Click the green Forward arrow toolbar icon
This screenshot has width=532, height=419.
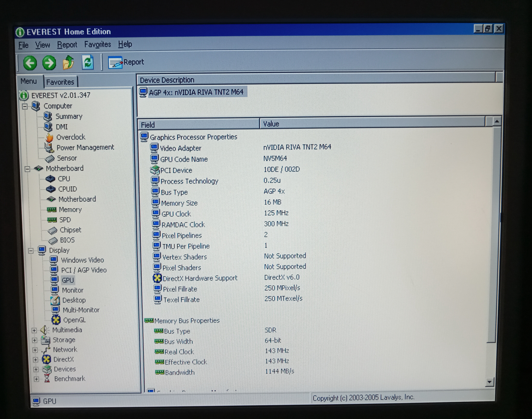tap(49, 63)
